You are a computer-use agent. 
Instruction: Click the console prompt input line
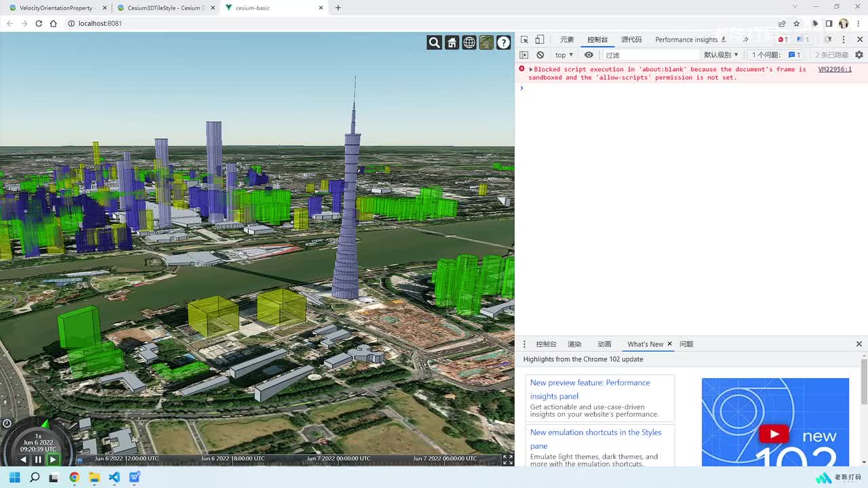(692, 88)
